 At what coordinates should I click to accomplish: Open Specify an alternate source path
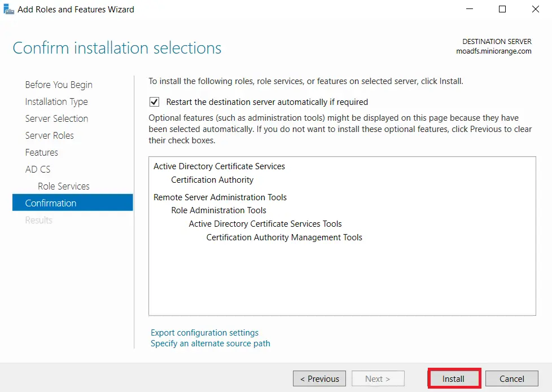[x=210, y=343]
